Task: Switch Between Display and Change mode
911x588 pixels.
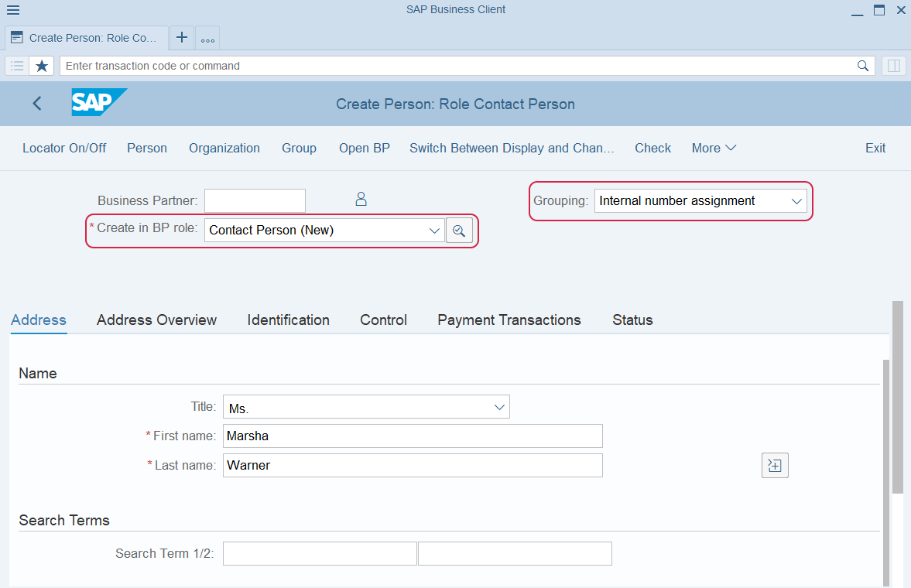Action: point(512,149)
